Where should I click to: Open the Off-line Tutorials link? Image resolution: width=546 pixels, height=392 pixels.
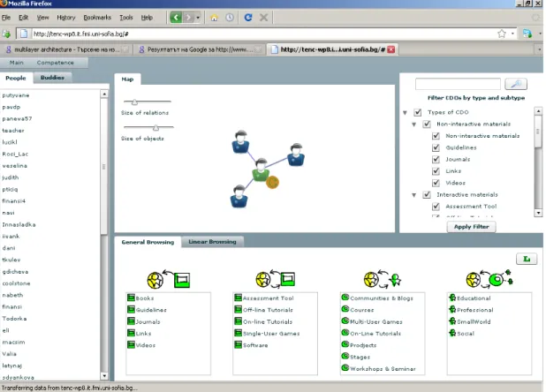click(268, 310)
